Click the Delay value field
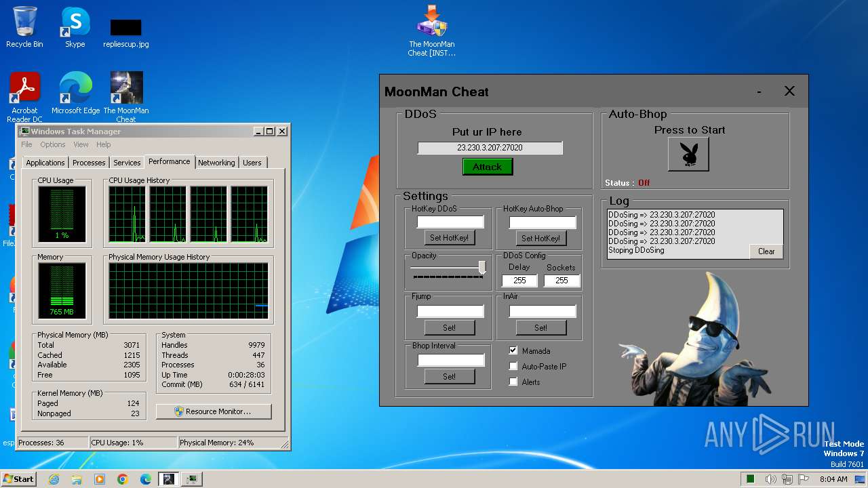Viewport: 868px width, 488px height. pos(519,281)
